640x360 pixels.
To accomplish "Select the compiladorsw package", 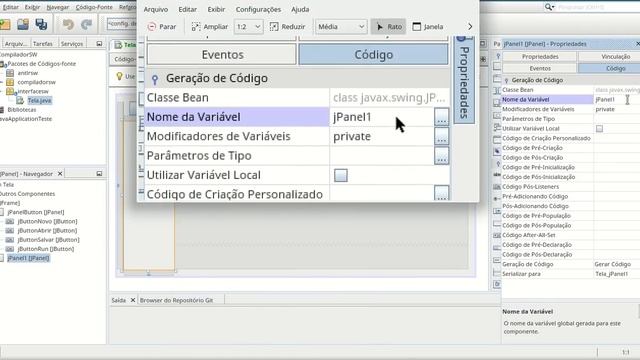I will pyautogui.click(x=36, y=82).
